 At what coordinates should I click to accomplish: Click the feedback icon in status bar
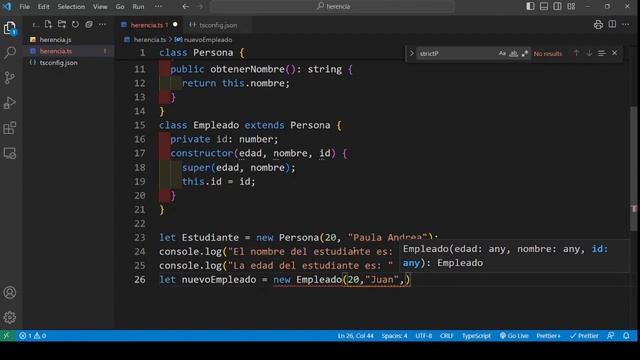611,336
